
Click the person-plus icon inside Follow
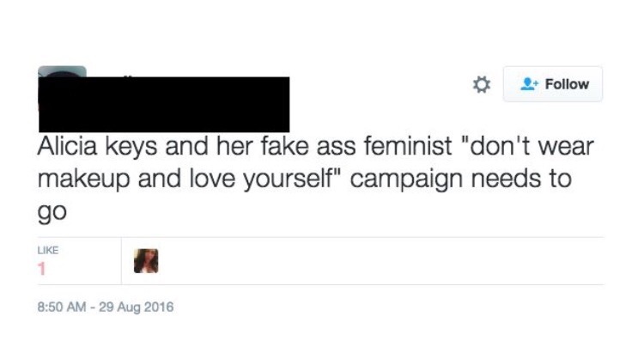(x=528, y=84)
